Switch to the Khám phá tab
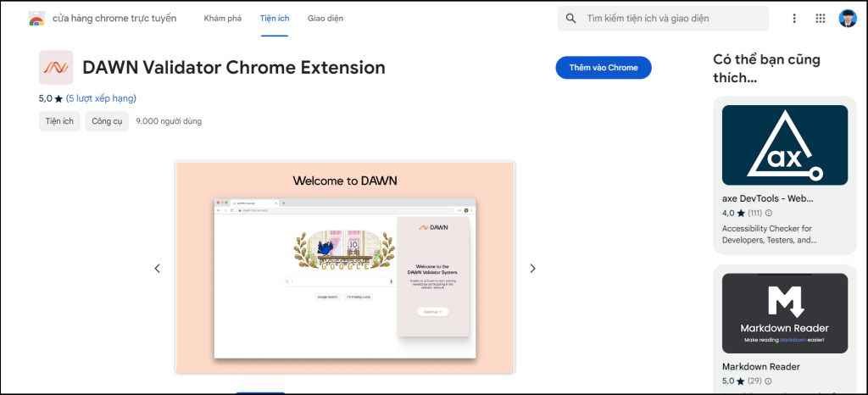 pyautogui.click(x=223, y=19)
